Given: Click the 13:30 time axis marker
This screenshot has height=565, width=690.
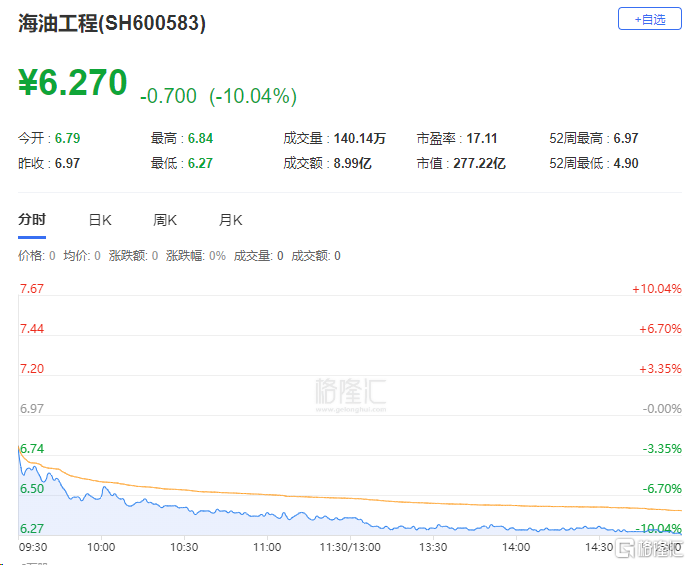Looking at the screenshot, I should tap(433, 547).
